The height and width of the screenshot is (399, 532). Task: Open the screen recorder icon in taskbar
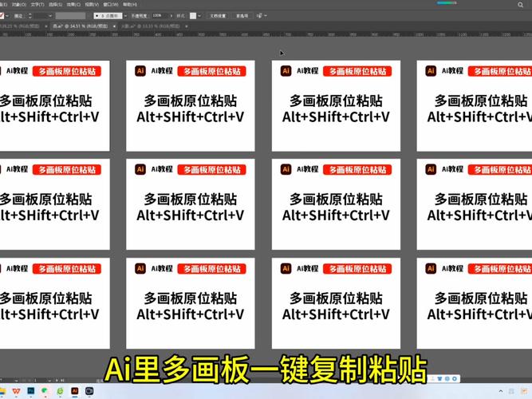pos(89,391)
